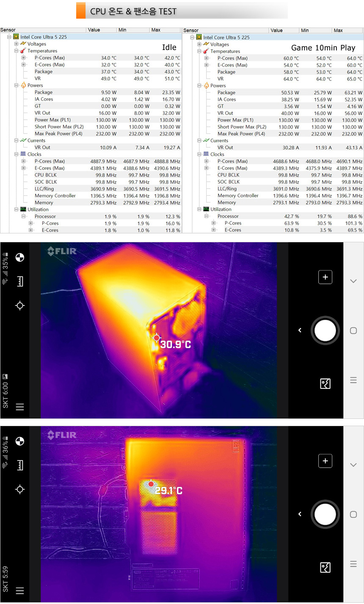Expand P-Cores under Utilization in the Idle panel
Viewport: 364px width, 604px height.
[30, 223]
